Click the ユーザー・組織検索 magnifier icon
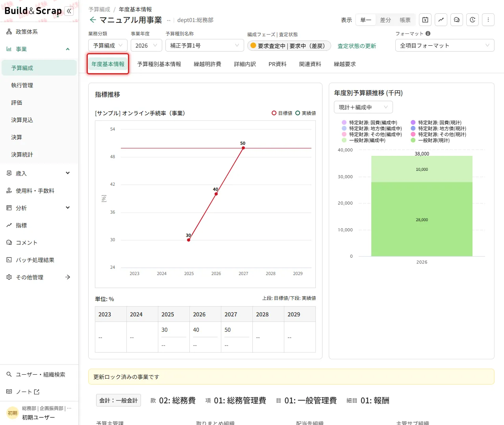Screen dimensions: 504x425 point(9,375)
